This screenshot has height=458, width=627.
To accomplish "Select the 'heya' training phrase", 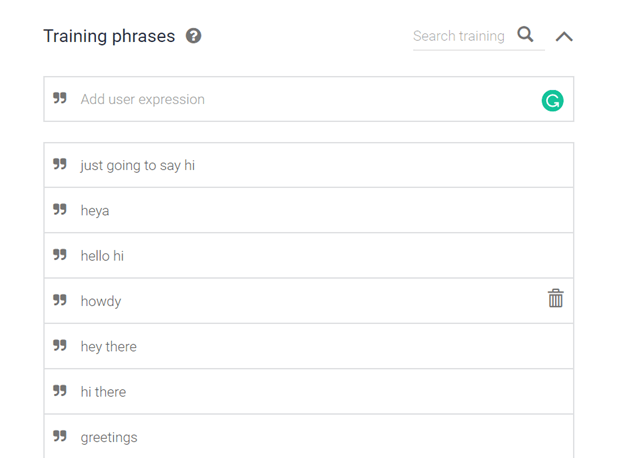I will click(95, 211).
